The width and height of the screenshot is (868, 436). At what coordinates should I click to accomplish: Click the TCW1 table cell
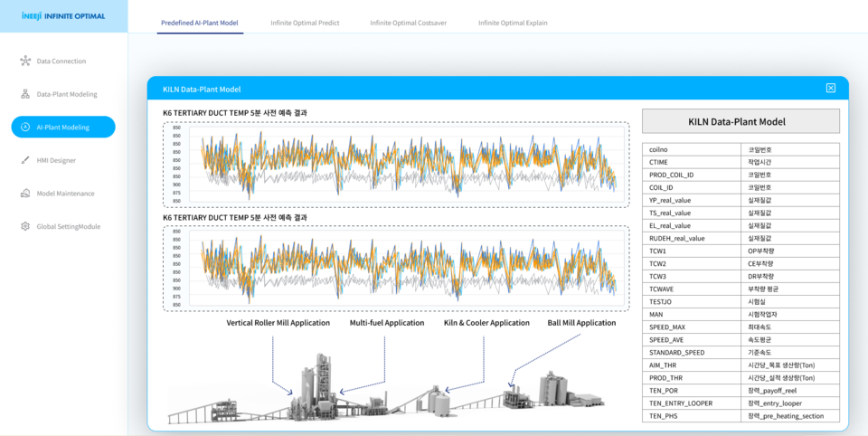[x=692, y=251]
